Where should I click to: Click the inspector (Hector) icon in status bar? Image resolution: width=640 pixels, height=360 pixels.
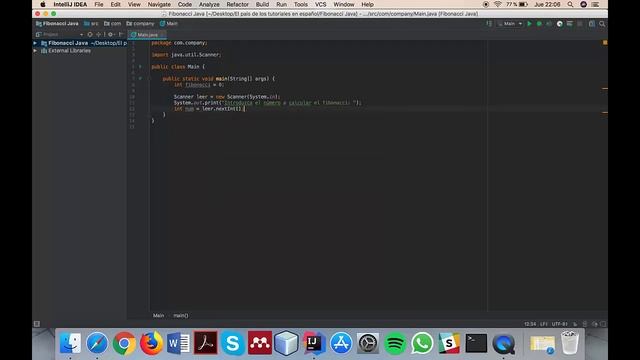[x=585, y=324]
